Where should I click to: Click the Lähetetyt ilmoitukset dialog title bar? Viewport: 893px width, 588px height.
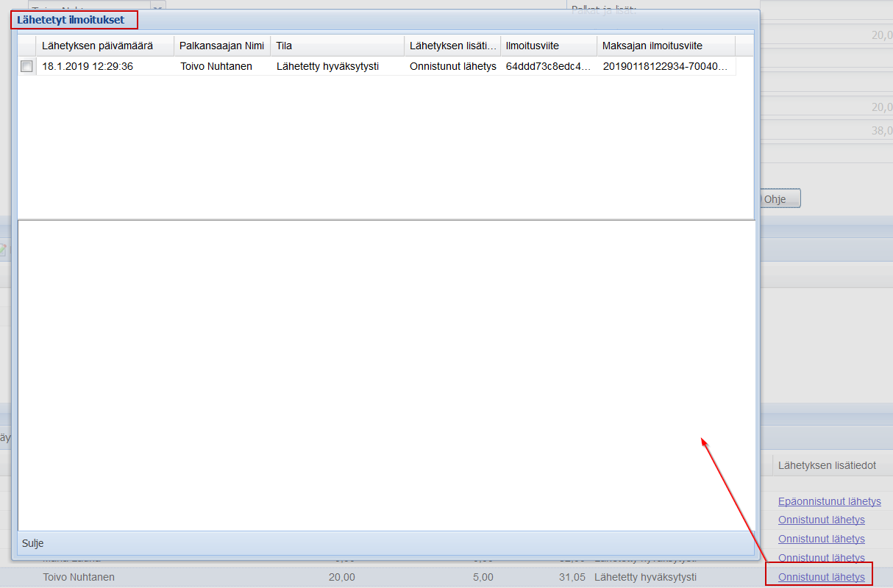[441, 20]
